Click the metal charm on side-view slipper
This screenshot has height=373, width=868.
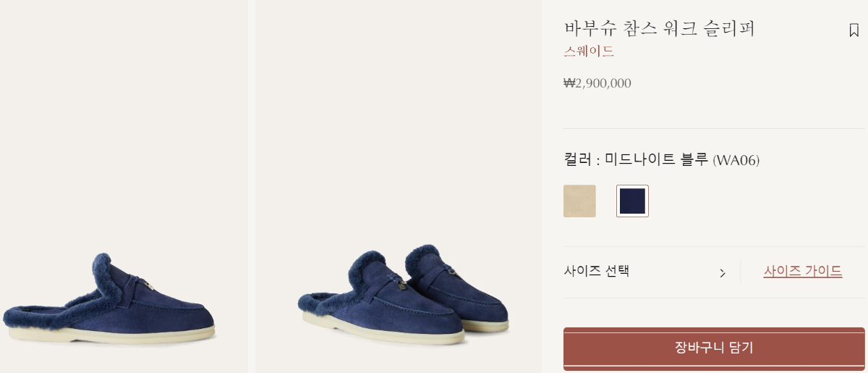(x=146, y=285)
